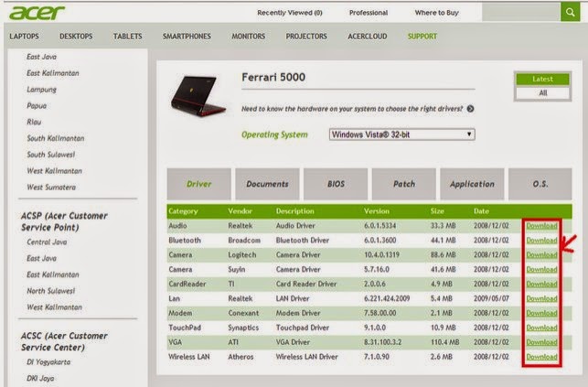Download the TI Card Reader Driver
Viewport: 588px width, 387px height.
pyautogui.click(x=541, y=285)
